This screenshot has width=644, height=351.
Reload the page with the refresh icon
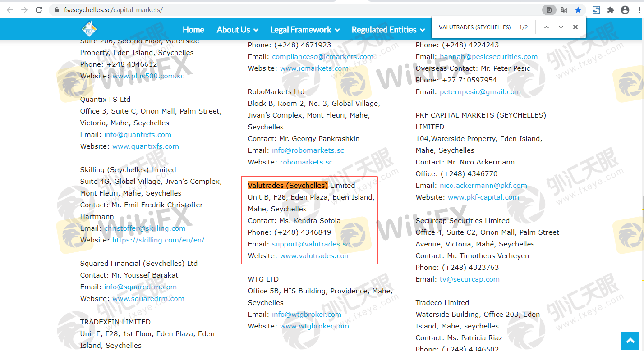[39, 9]
